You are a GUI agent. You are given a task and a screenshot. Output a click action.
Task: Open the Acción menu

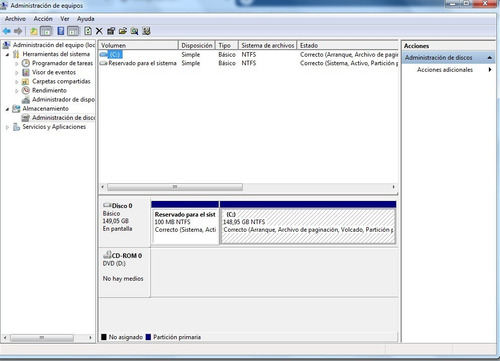coord(43,19)
